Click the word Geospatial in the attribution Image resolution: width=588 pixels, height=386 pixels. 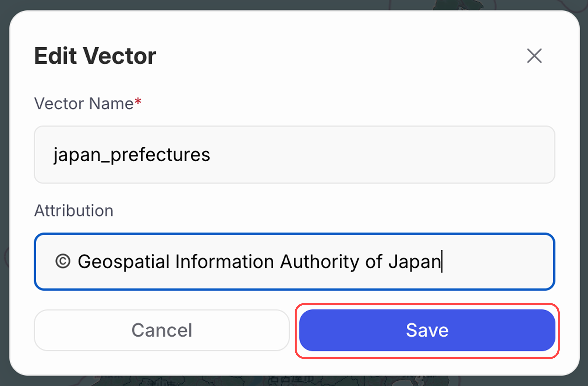pyautogui.click(x=124, y=262)
